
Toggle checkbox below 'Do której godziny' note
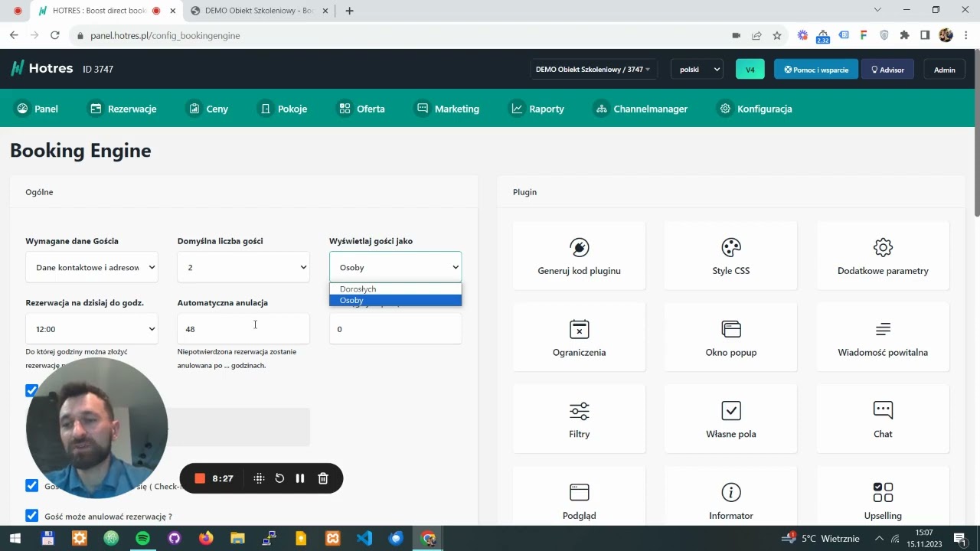[31, 390]
